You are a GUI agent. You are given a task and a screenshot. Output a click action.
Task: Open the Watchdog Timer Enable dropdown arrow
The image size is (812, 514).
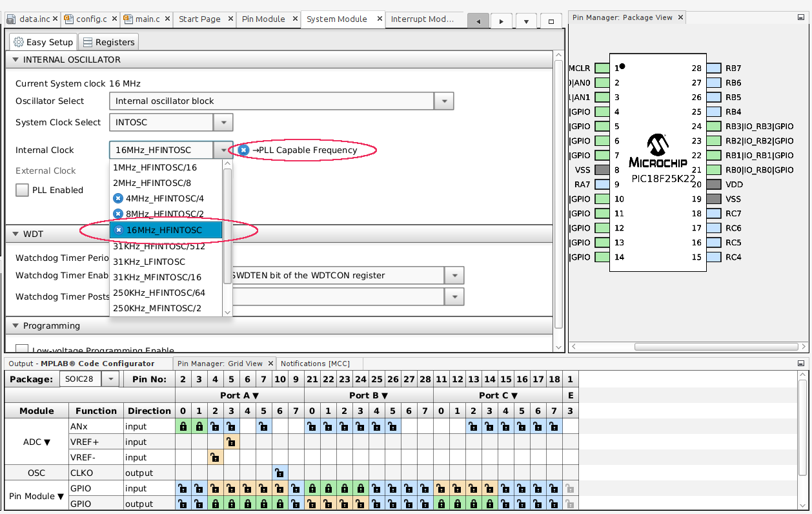coord(454,276)
